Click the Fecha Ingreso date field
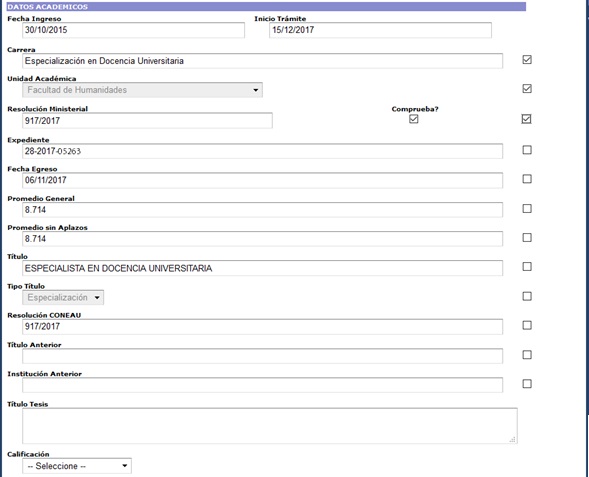Screen dimensions: 589x477 (x=133, y=30)
